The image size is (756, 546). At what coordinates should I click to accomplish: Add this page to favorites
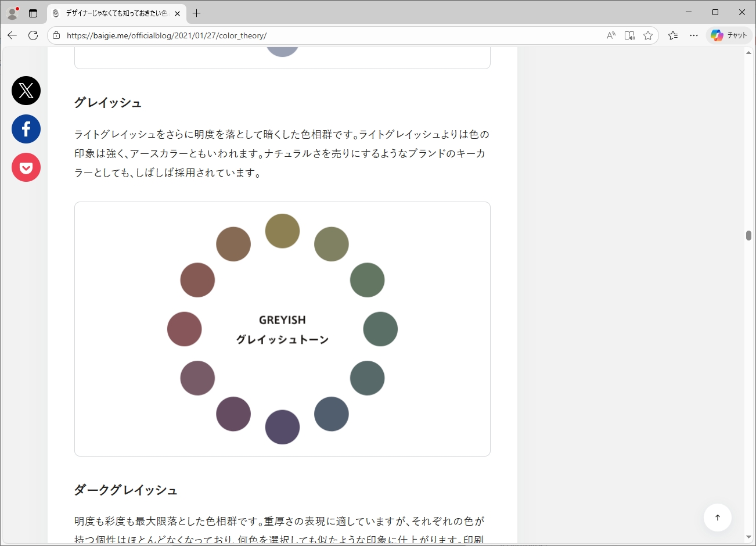tap(648, 35)
